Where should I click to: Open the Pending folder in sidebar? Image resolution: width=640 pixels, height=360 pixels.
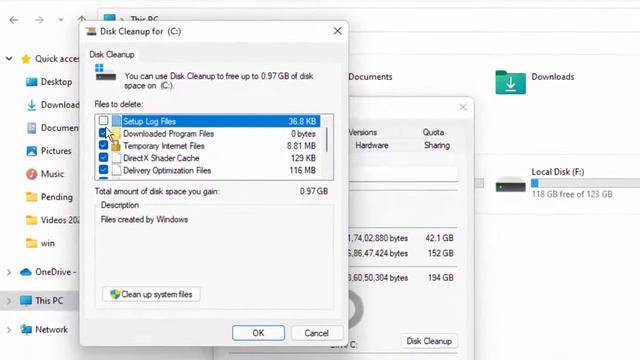[x=57, y=197]
